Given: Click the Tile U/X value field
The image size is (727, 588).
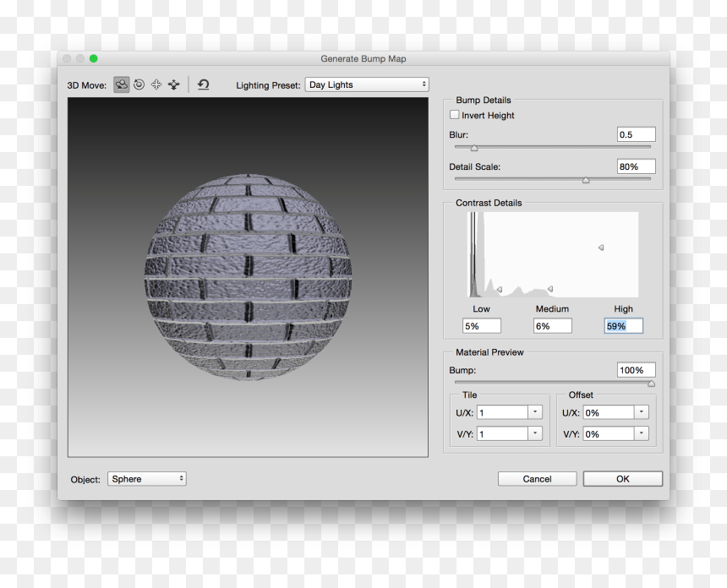Looking at the screenshot, I should tap(503, 412).
